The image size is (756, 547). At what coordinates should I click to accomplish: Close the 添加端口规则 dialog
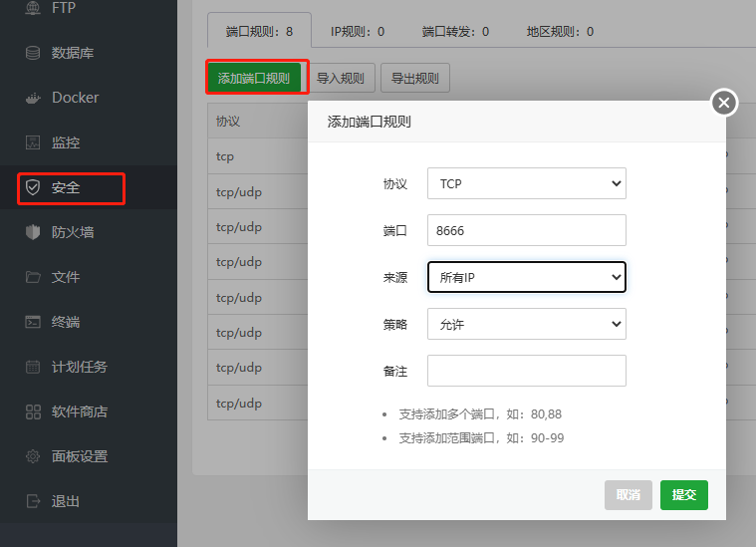(x=724, y=102)
